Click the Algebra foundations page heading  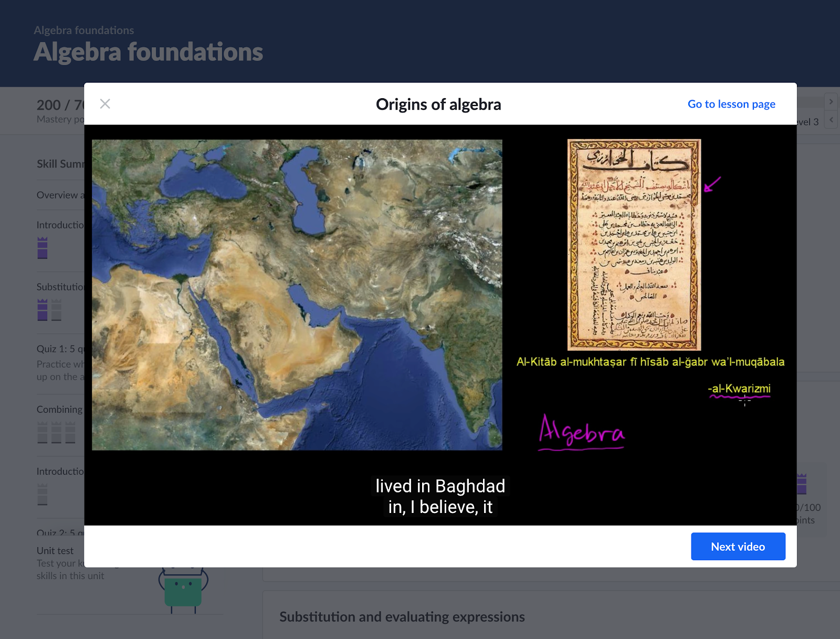pyautogui.click(x=149, y=52)
